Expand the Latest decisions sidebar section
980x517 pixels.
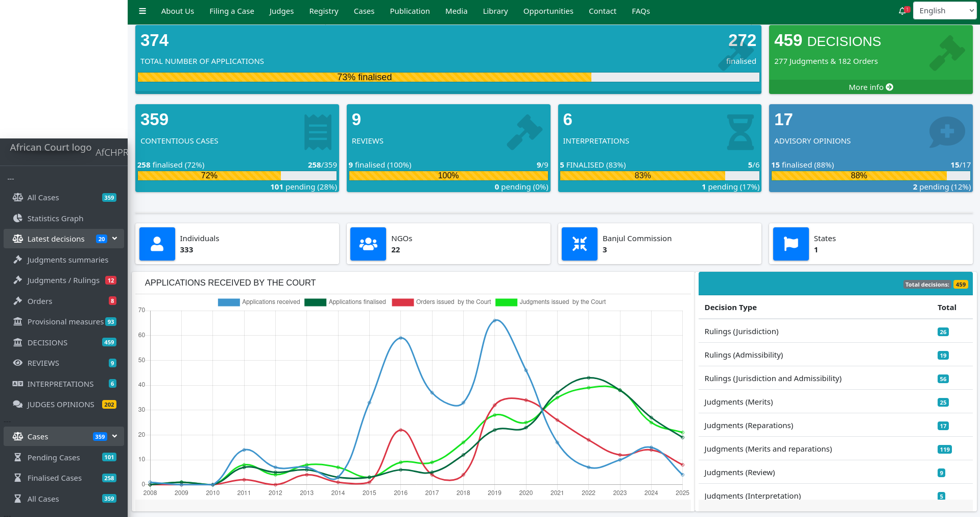pos(115,239)
